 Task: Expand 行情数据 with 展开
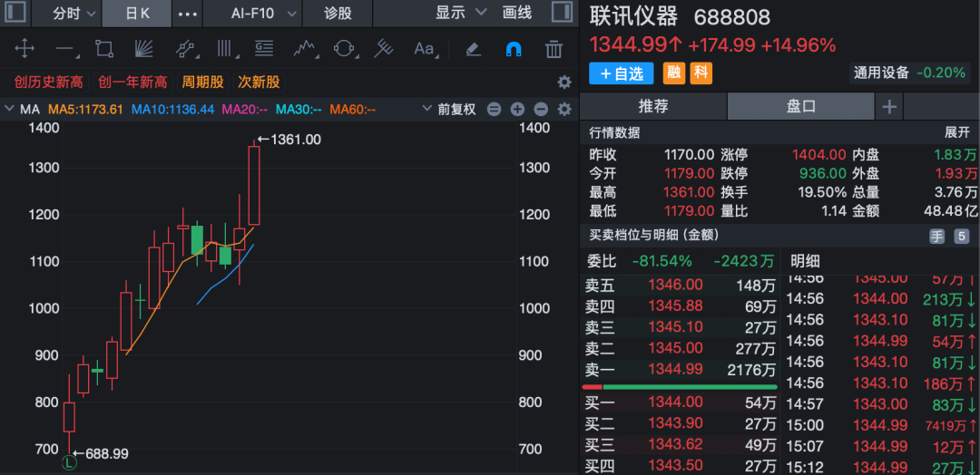tap(956, 132)
